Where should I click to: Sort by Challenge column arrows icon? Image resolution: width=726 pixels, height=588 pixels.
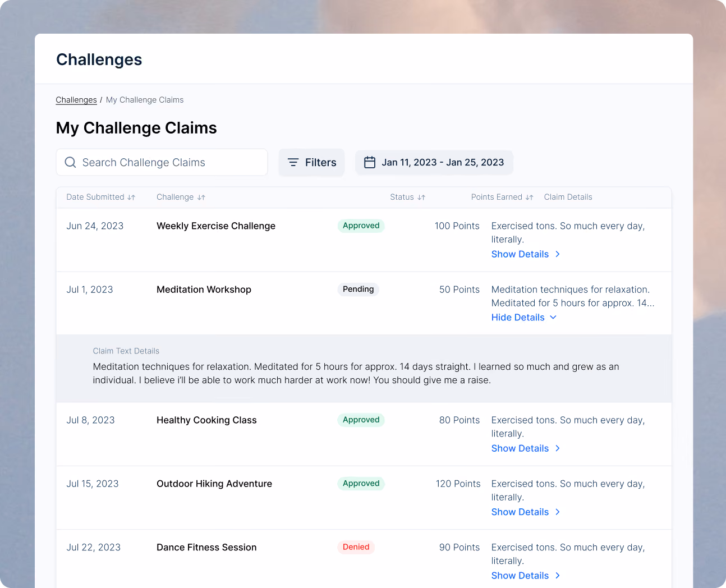(201, 197)
